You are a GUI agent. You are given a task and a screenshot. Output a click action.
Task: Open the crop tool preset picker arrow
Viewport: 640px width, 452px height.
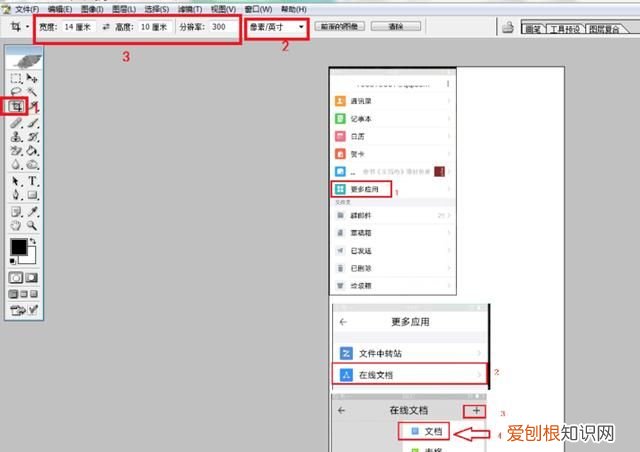(28, 27)
